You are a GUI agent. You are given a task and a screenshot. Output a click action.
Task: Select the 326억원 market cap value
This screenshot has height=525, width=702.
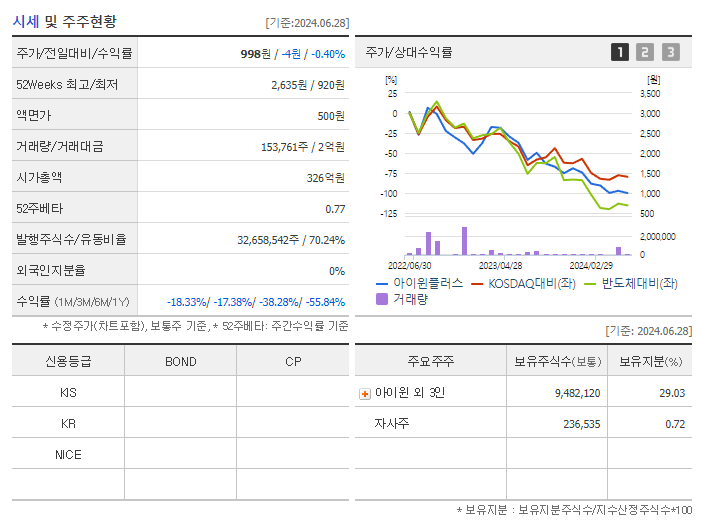326,178
